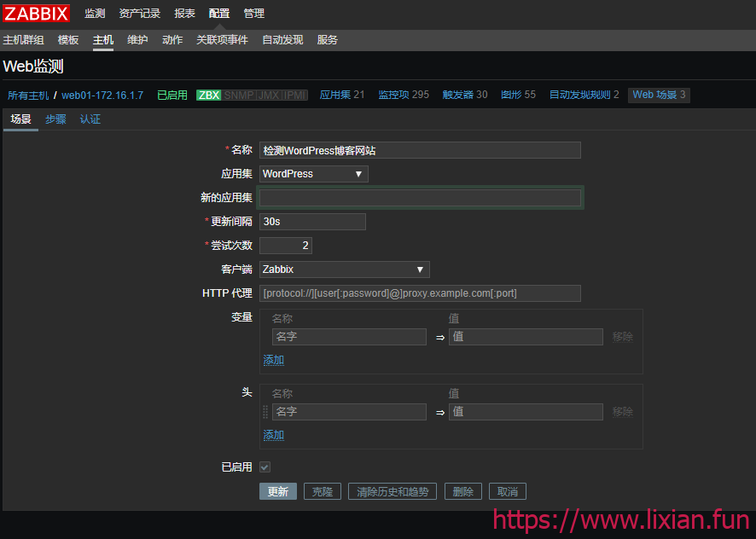Click 添加 under 头

(273, 435)
